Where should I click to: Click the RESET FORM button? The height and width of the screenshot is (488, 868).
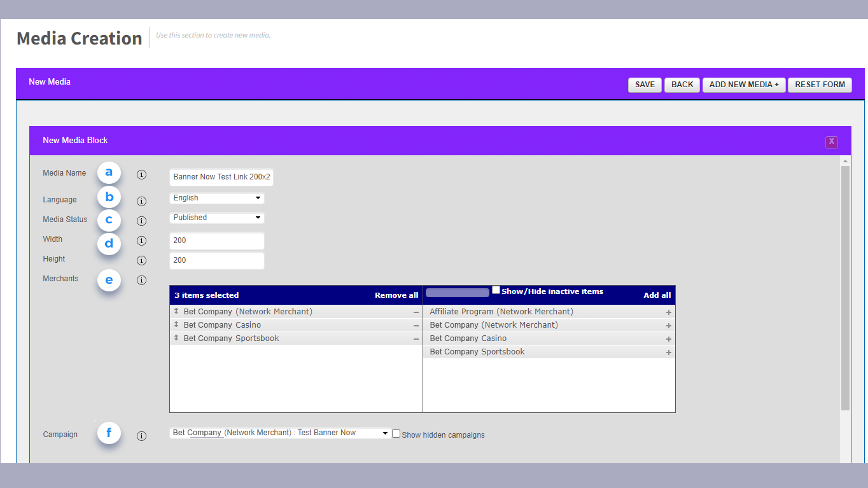click(x=820, y=85)
